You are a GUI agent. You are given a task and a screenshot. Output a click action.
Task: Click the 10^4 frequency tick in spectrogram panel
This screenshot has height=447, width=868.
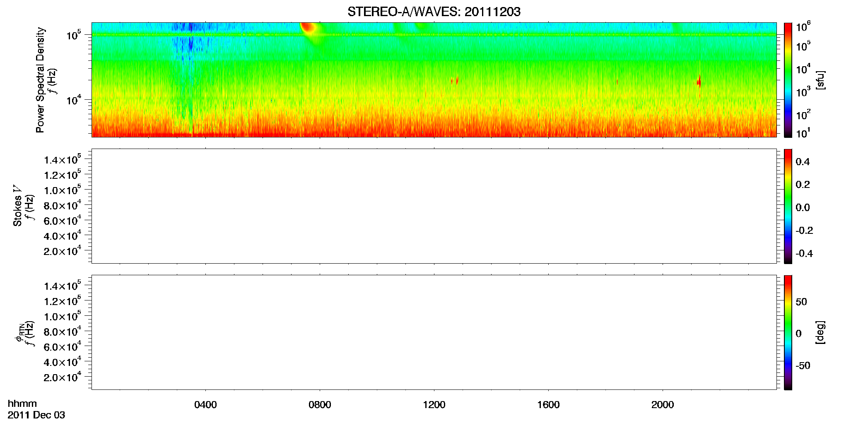pyautogui.click(x=74, y=100)
